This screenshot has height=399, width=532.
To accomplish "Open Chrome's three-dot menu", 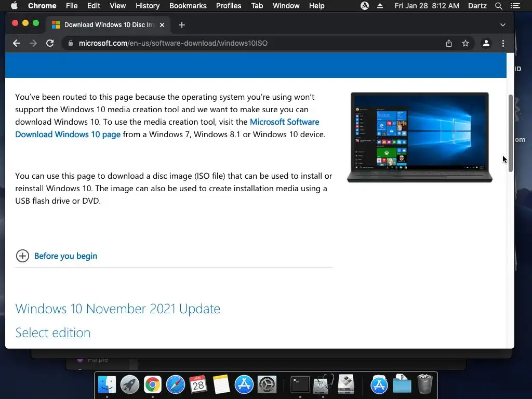I will 503,43.
